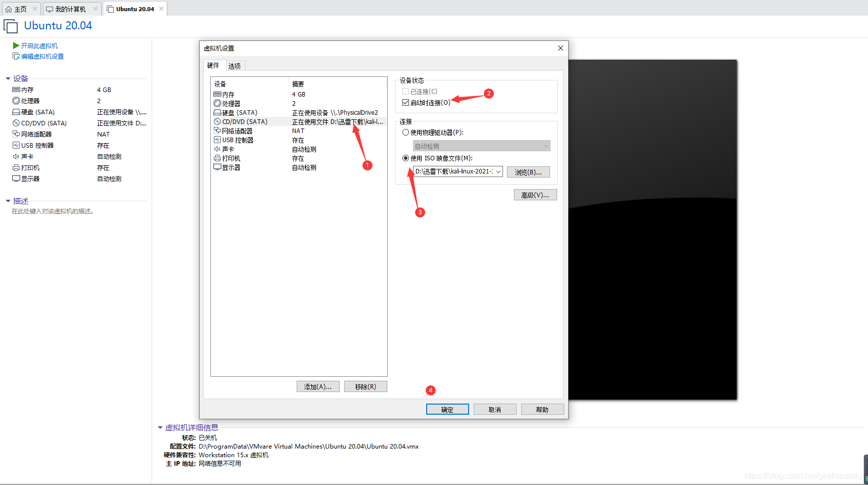
Task: Click 4 GB memory value in sidebar
Action: coord(104,90)
